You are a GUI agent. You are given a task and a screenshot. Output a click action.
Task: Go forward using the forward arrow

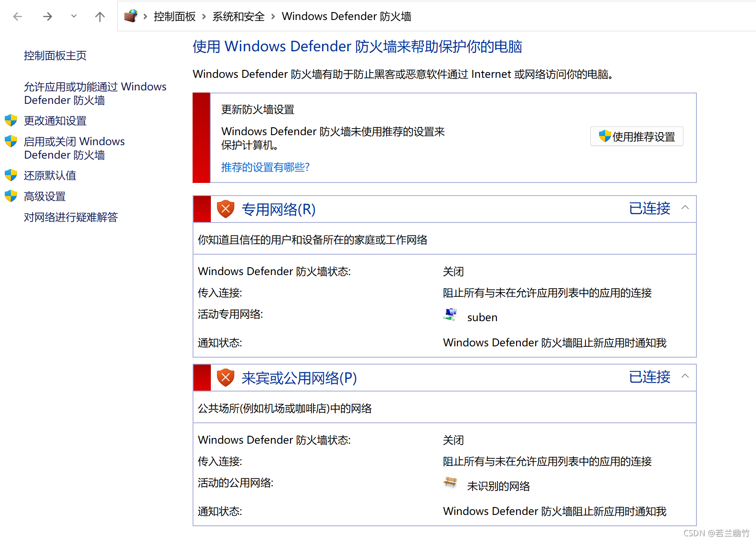(x=47, y=17)
